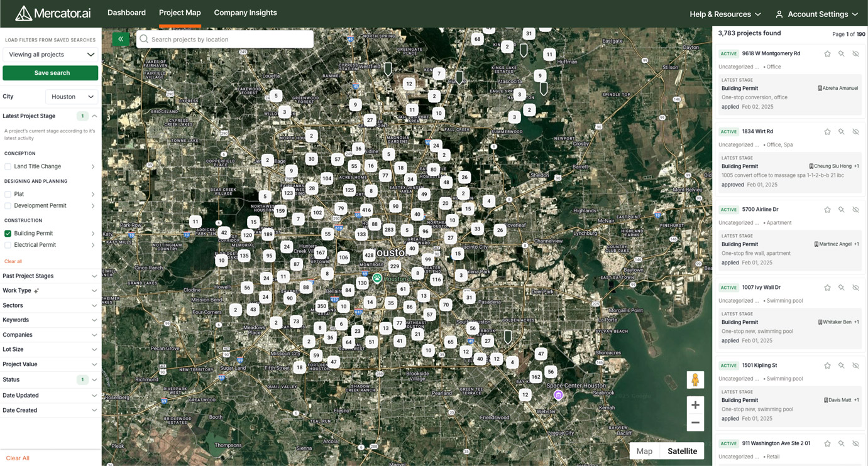
Task: Star the 9618 W Montgomery Rd project
Action: [827, 54]
